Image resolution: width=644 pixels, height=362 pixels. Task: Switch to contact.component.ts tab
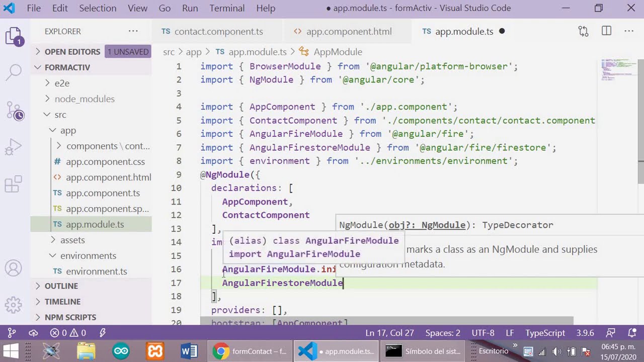(217, 31)
